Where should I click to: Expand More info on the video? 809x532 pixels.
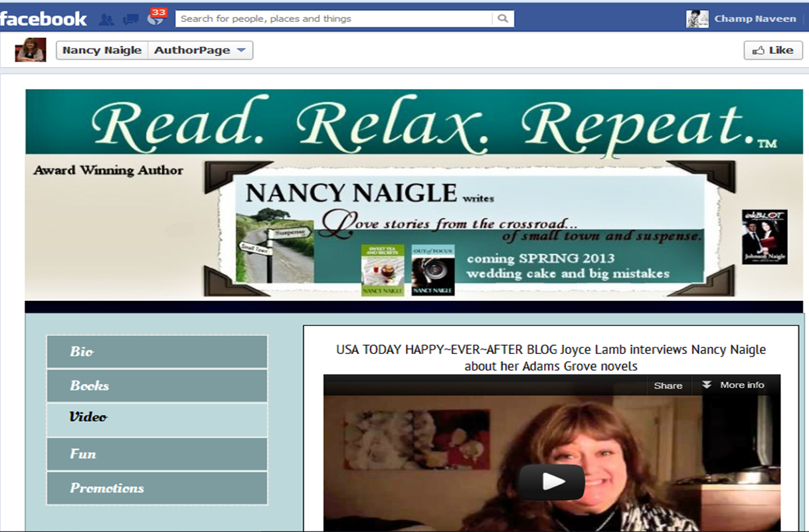(x=734, y=385)
